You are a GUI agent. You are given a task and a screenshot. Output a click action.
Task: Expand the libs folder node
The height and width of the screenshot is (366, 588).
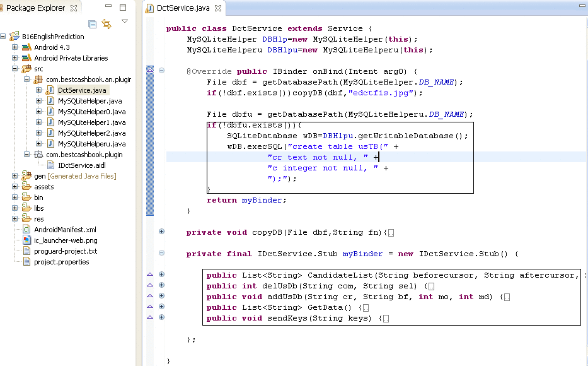[14, 208]
